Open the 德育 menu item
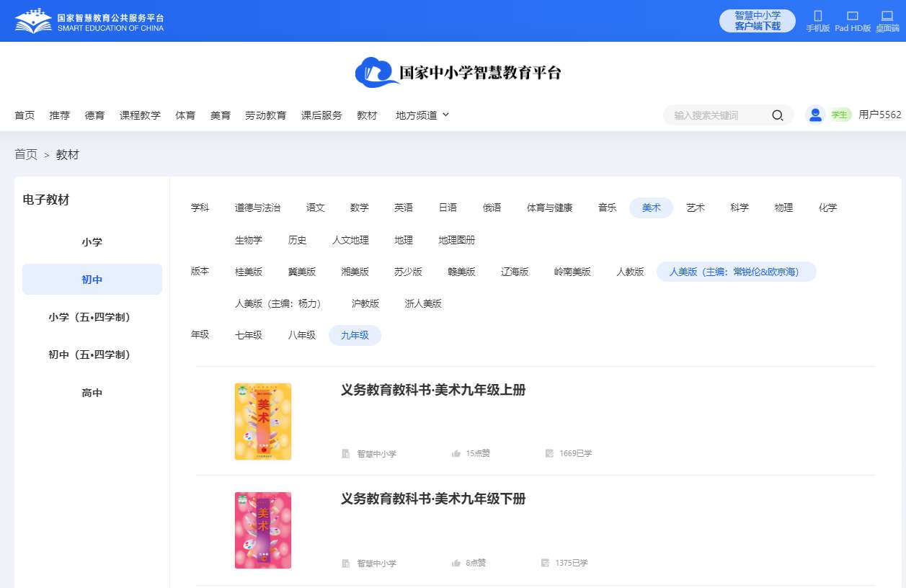Viewport: 906px width, 588px height. [x=94, y=115]
